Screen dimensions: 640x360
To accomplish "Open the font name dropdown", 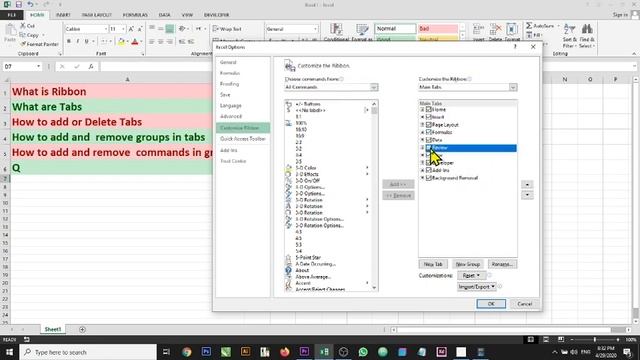I will point(106,29).
